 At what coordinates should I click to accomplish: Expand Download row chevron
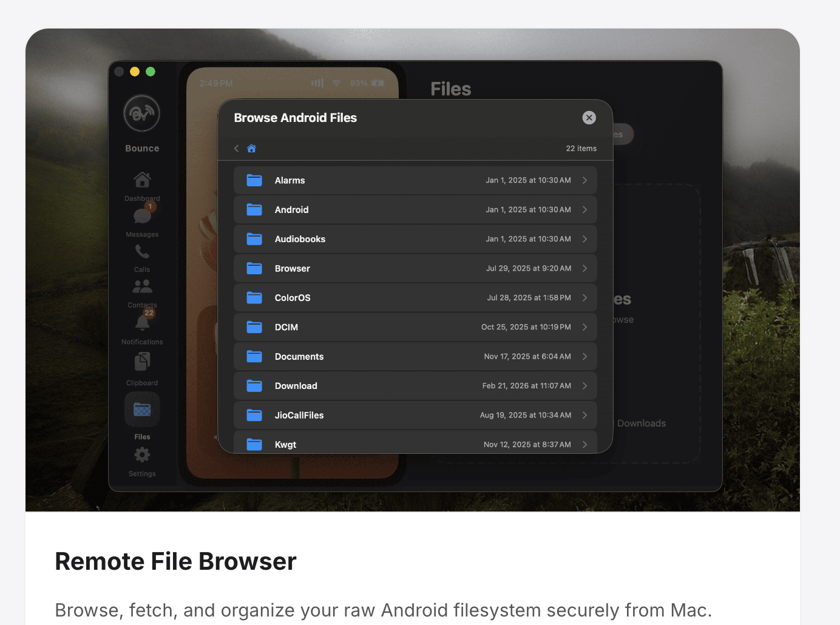(584, 386)
